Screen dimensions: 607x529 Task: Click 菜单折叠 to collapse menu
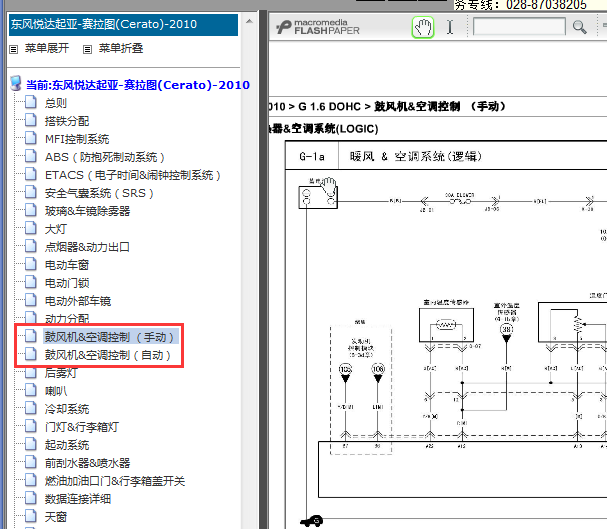[121, 48]
